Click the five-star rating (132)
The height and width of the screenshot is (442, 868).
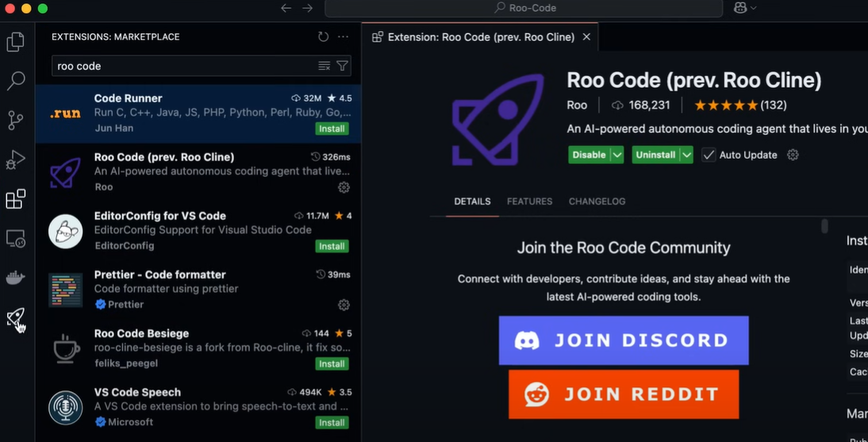[x=740, y=106]
